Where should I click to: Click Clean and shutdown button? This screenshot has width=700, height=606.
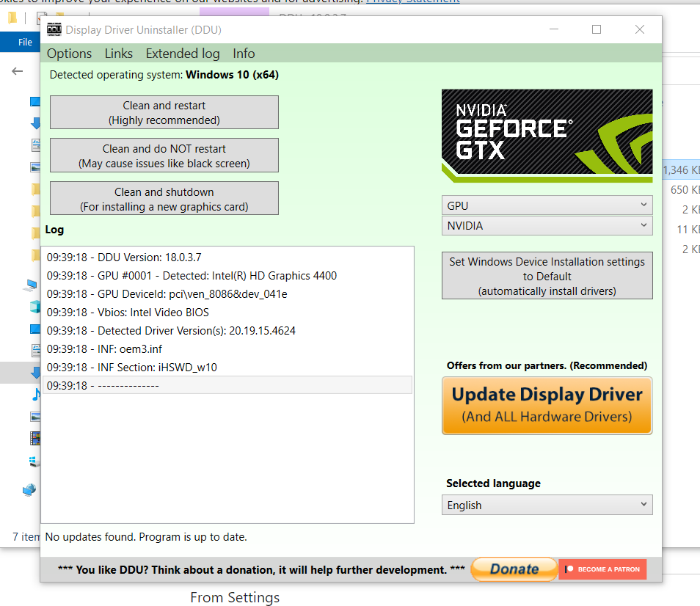tap(164, 199)
